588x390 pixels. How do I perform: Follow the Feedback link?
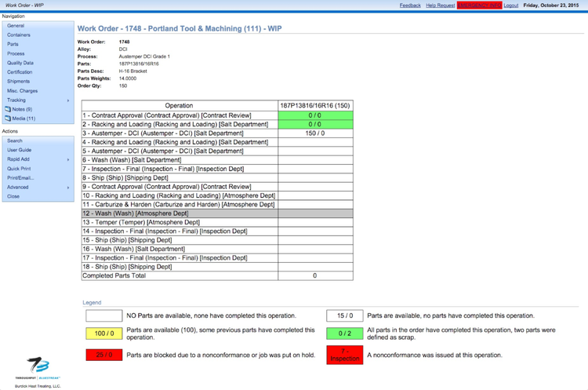pos(410,5)
